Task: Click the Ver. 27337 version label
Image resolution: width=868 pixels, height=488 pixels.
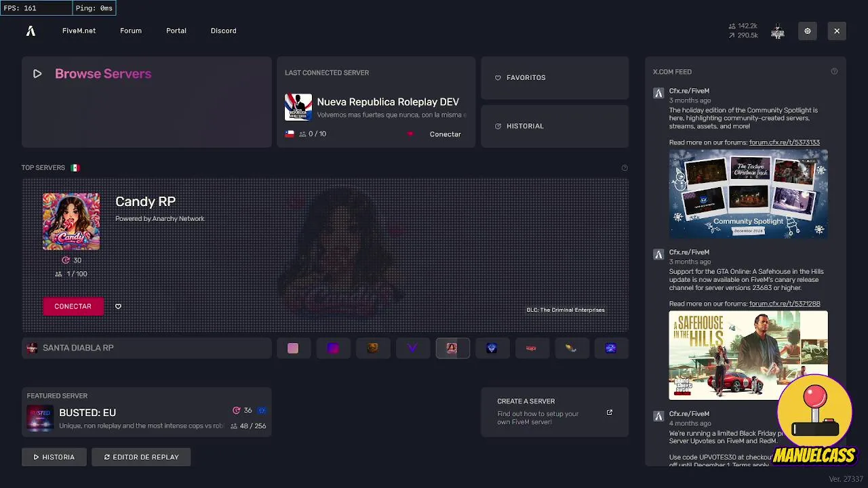Action: point(845,479)
